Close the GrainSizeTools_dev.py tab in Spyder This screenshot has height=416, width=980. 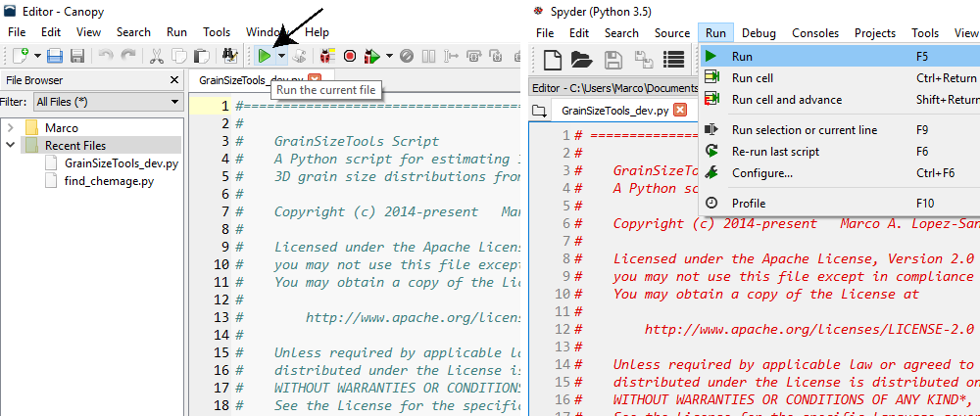click(680, 111)
